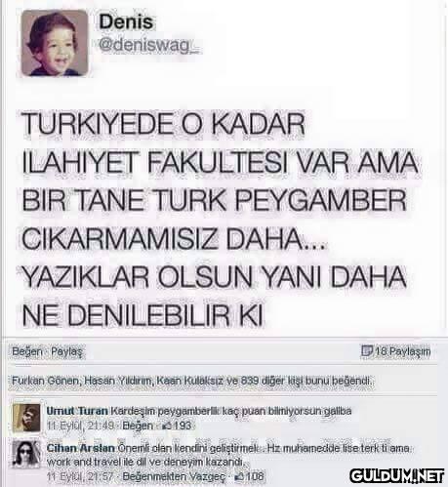Click the Denis profile photo
This screenshot has width=448, height=487.
tap(55, 43)
